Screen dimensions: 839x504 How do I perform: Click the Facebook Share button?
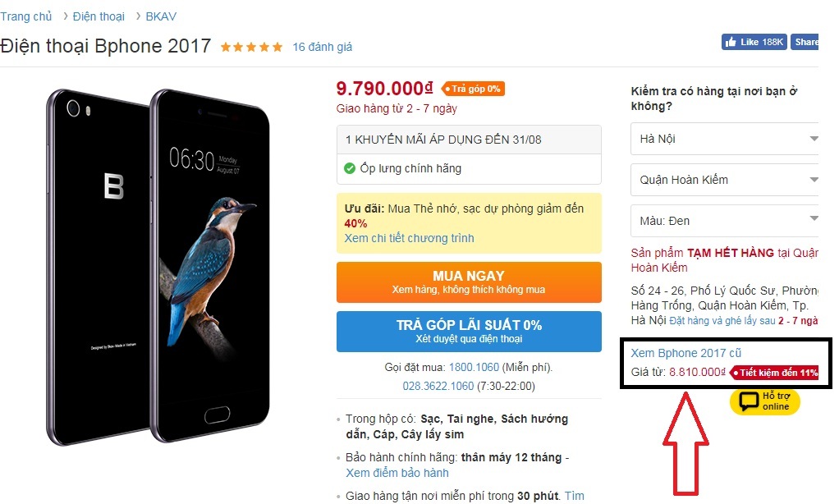tap(805, 42)
